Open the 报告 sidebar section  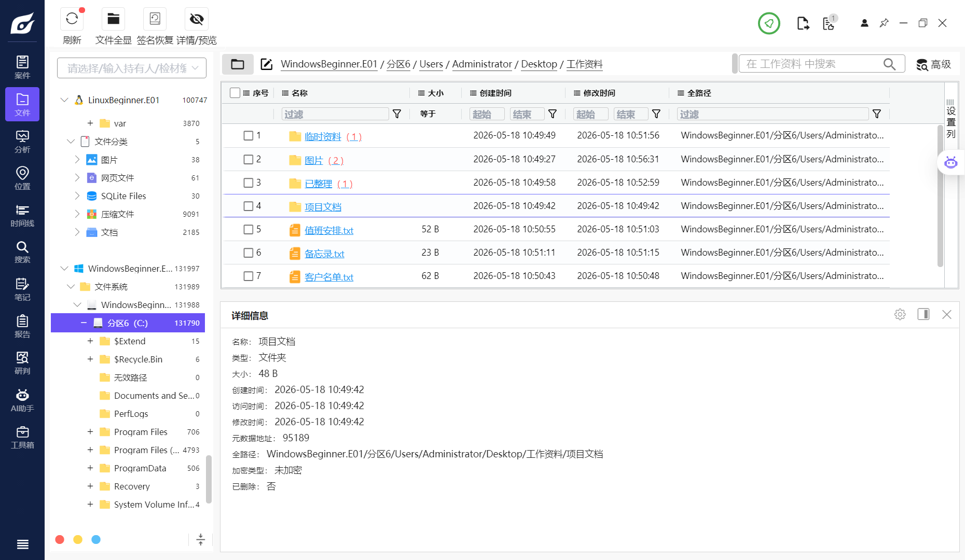click(x=22, y=326)
